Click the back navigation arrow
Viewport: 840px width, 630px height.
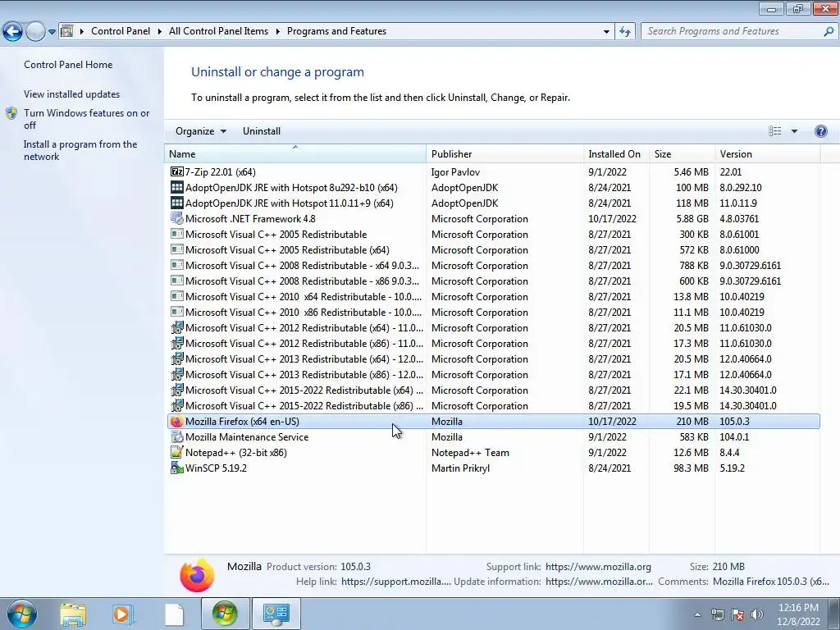13,32
